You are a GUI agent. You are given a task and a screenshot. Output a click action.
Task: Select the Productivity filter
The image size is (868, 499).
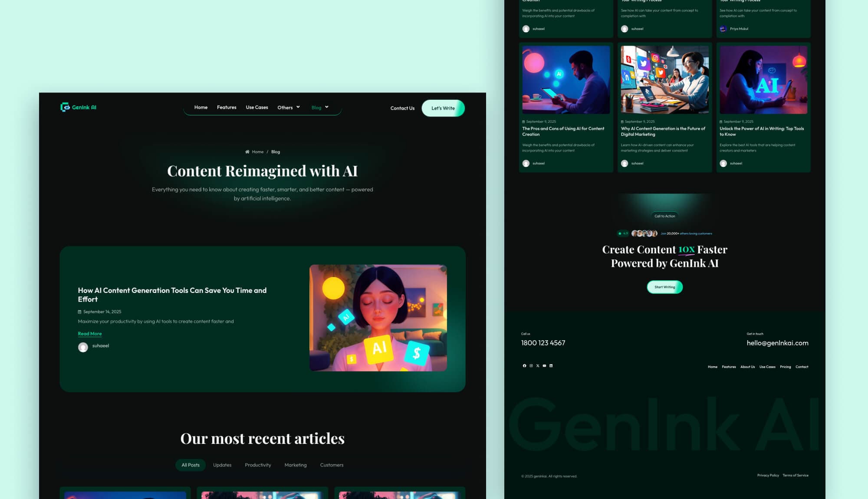258,465
